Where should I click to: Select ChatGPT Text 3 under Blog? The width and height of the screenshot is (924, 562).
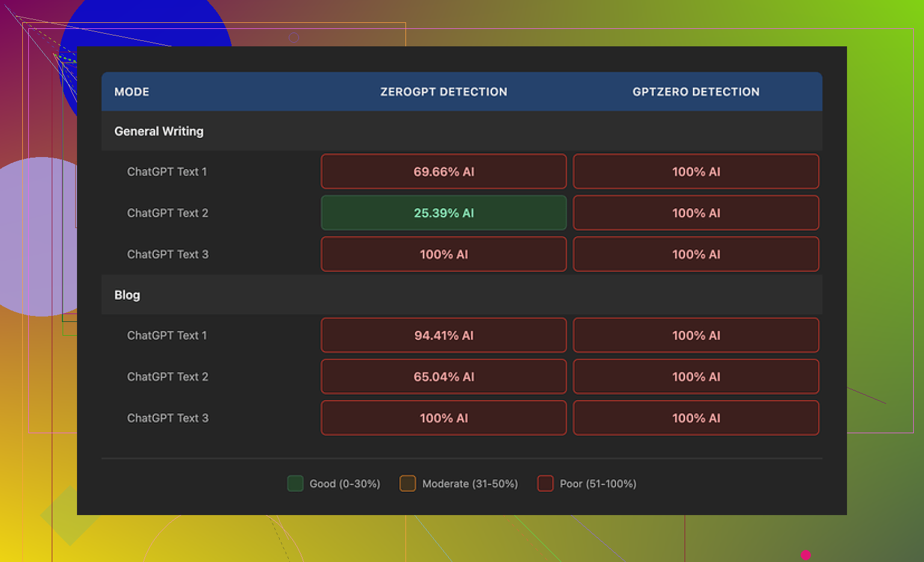tap(167, 418)
